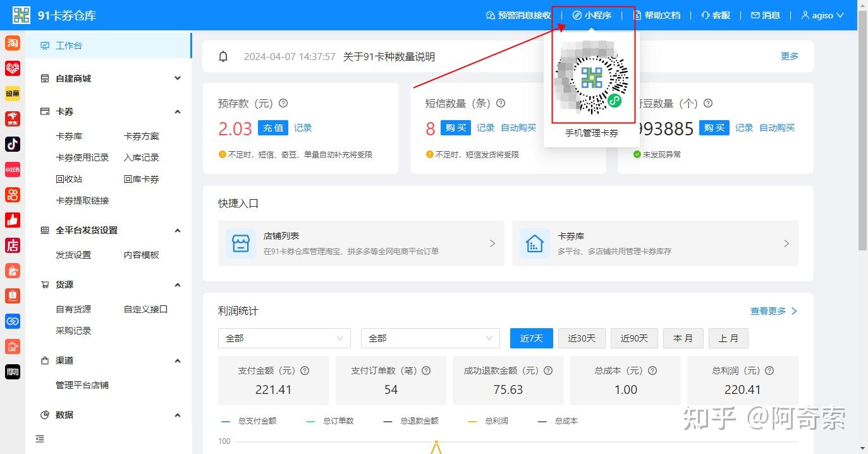868x454 pixels.
Task: Open the Xiaohongshu platform icon
Action: pyautogui.click(x=13, y=169)
